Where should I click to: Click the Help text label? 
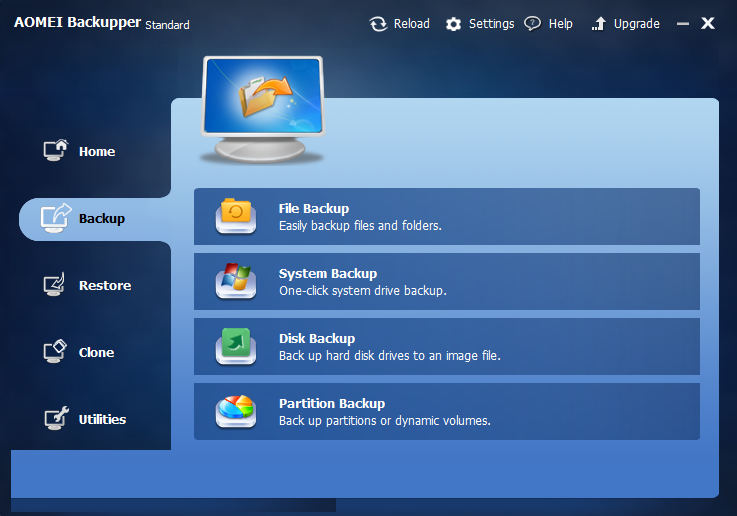click(561, 24)
